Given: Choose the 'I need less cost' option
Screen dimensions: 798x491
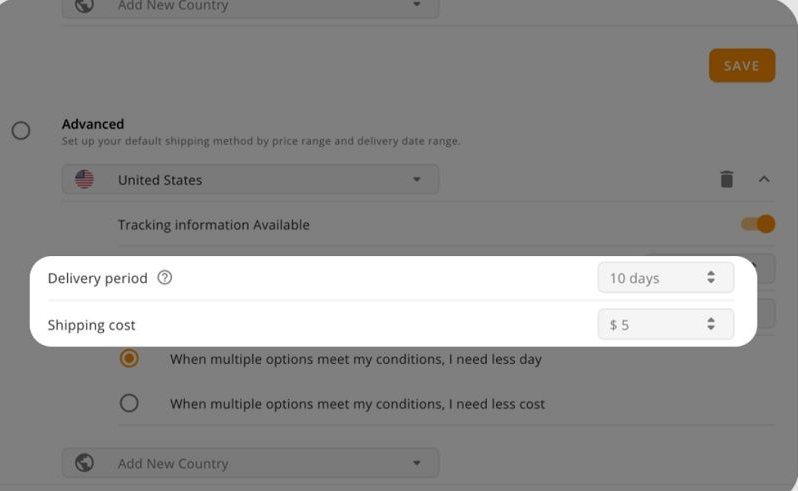Looking at the screenshot, I should (x=129, y=403).
